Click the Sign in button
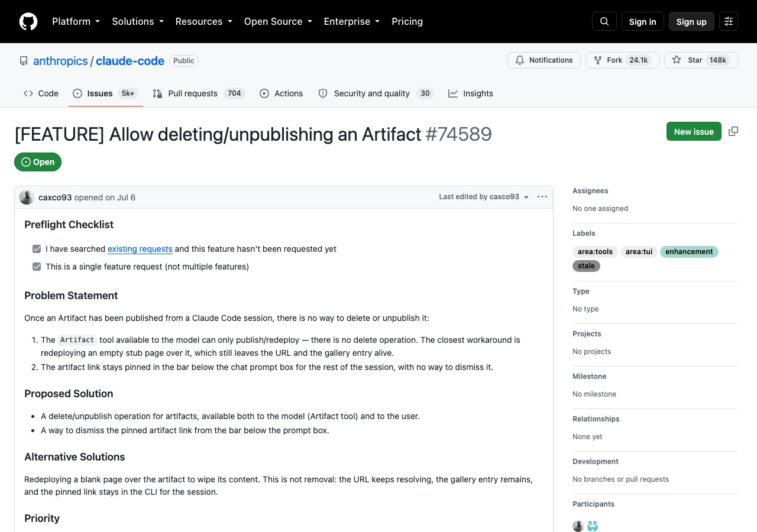The width and height of the screenshot is (757, 532). coord(643,21)
